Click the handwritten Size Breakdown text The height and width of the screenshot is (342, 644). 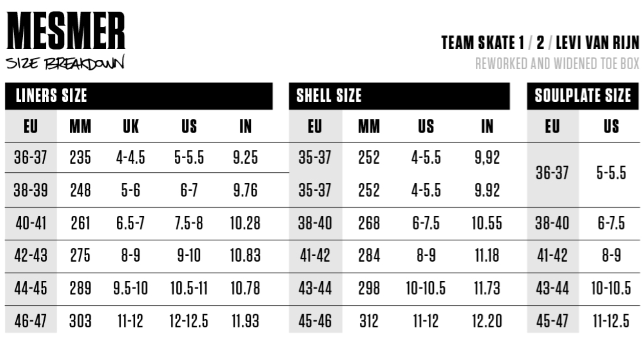click(x=65, y=63)
